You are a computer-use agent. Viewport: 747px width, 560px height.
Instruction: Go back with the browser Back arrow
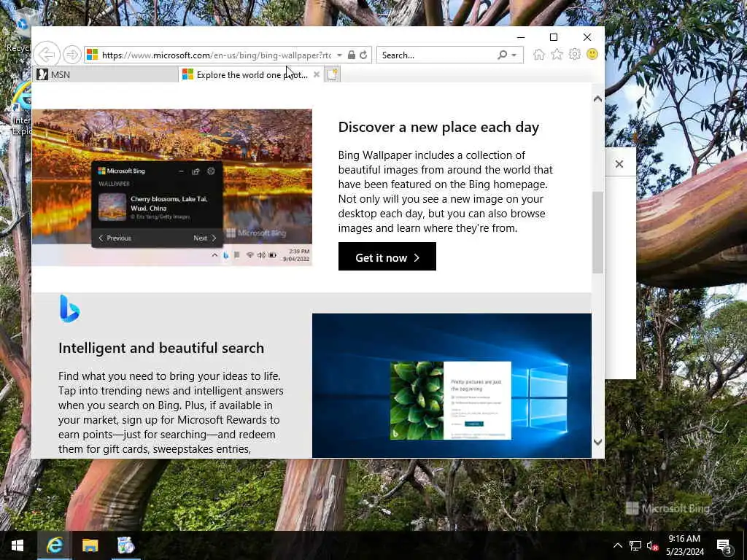point(47,55)
